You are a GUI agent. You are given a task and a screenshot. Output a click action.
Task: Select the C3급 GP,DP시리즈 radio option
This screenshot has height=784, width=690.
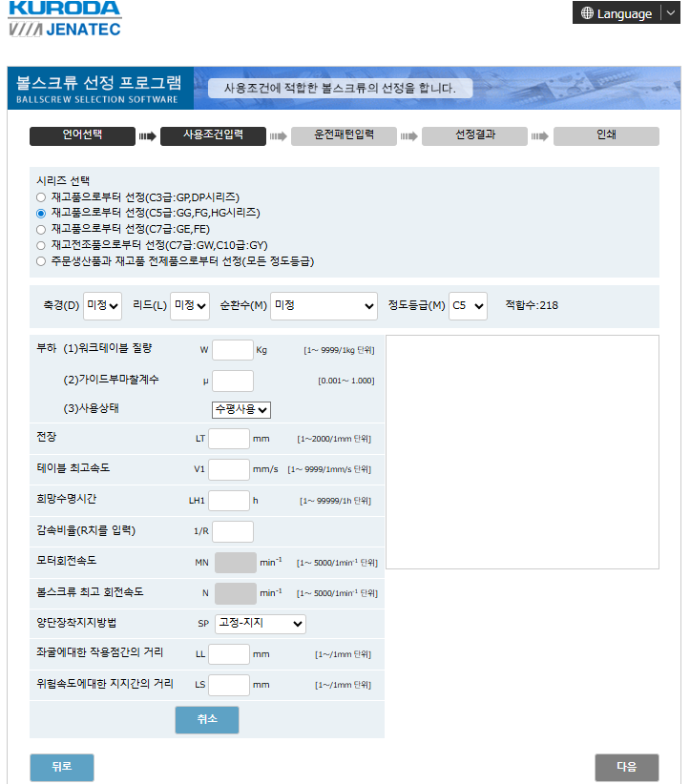tap(41, 196)
